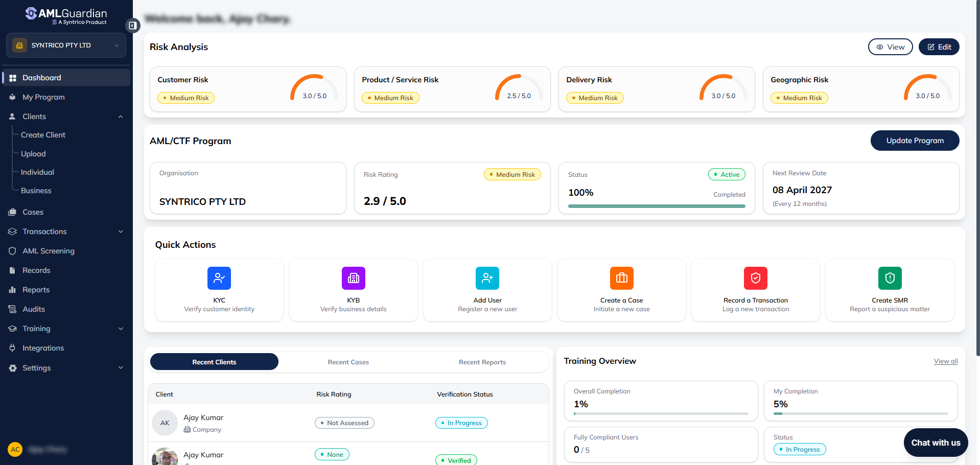Viewport: 980px width, 465px height.
Task: Switch to the Recent Clients tab
Action: pos(214,362)
